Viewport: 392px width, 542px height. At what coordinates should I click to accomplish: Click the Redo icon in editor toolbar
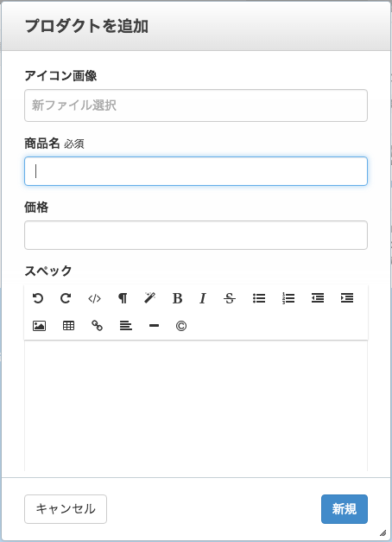[x=66, y=298]
